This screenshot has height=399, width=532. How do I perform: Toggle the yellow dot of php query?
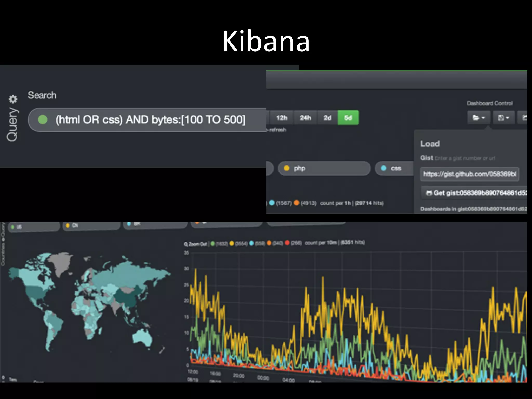(x=287, y=168)
